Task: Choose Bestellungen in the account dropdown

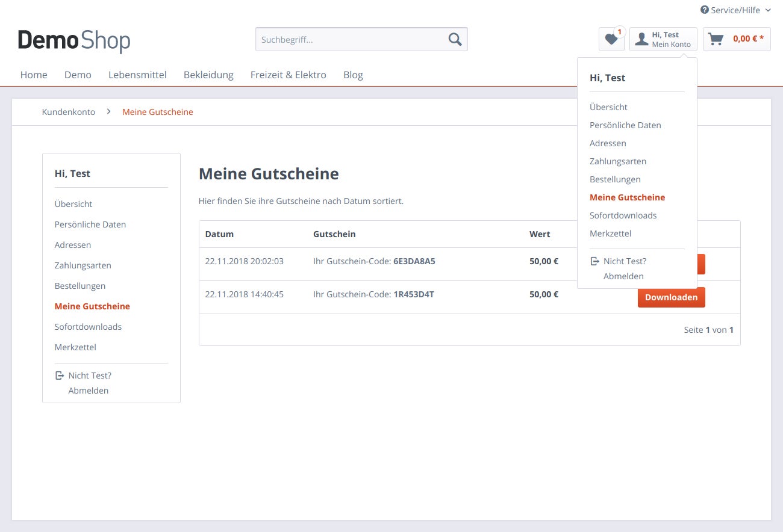Action: pyautogui.click(x=615, y=179)
